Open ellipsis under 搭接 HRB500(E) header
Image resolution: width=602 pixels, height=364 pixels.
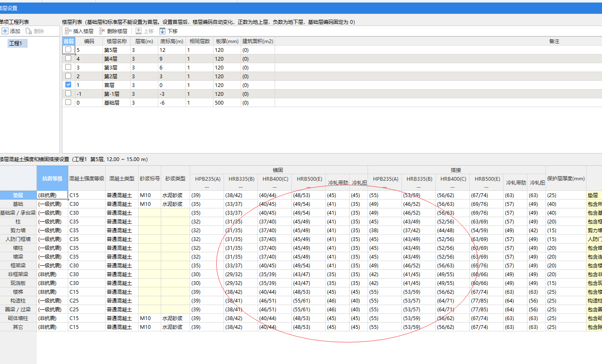(486, 187)
